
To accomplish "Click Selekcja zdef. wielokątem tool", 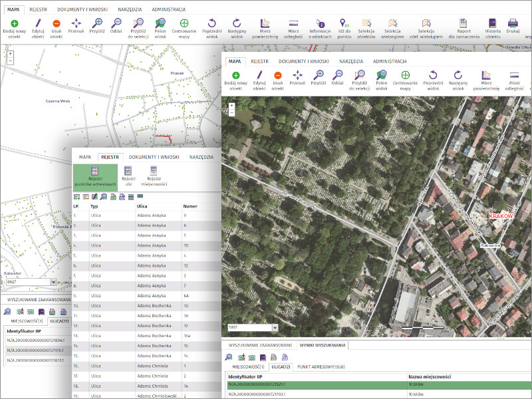I will tap(426, 29).
